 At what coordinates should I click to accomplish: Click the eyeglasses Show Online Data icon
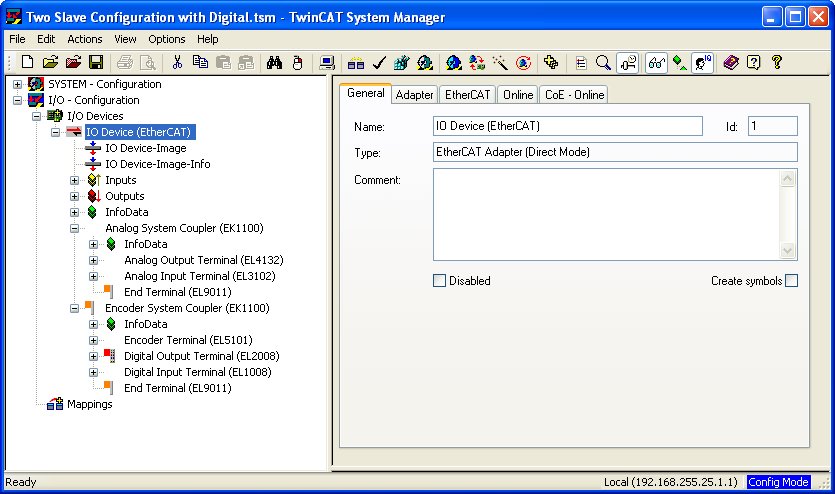(x=657, y=62)
